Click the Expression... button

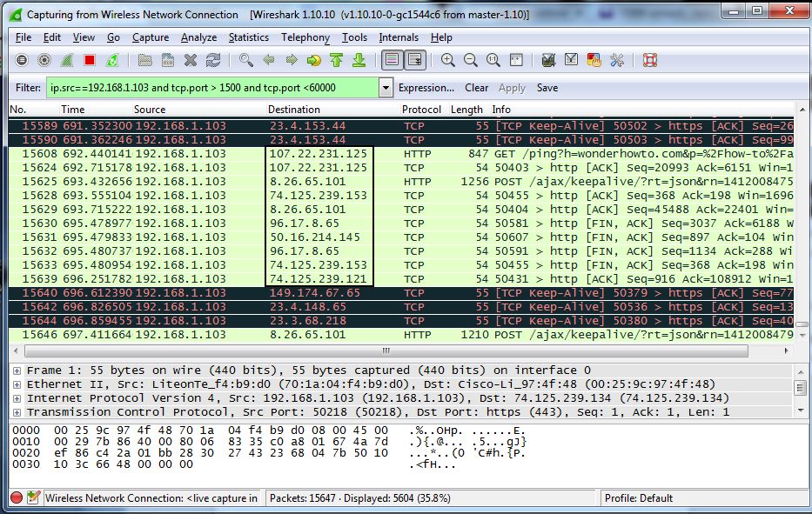click(x=426, y=88)
